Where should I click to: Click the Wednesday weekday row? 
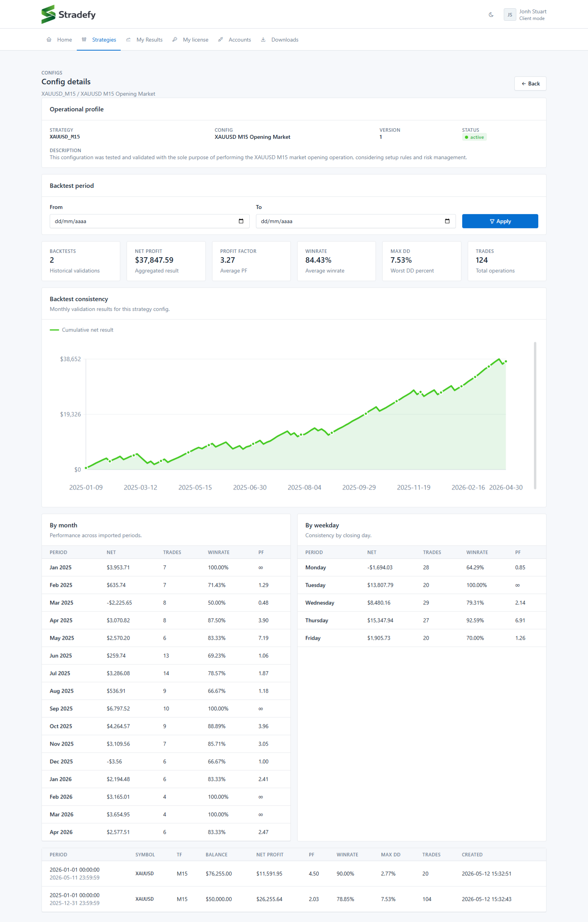422,603
